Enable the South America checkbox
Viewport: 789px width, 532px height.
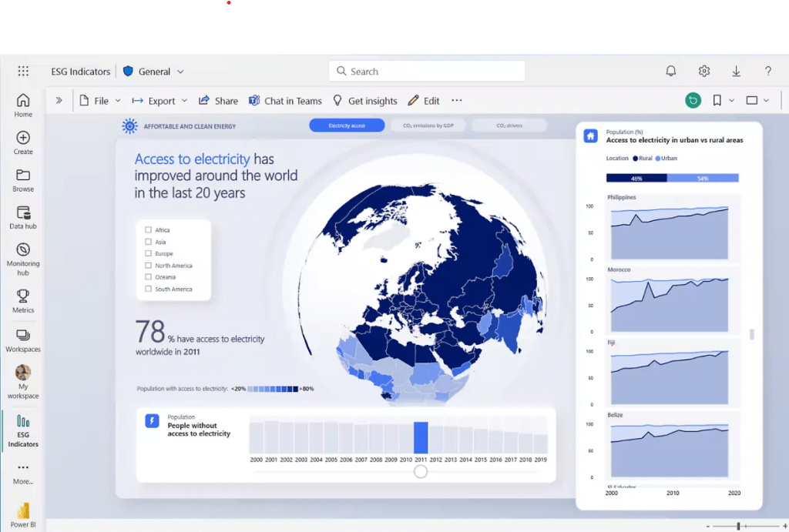point(149,289)
